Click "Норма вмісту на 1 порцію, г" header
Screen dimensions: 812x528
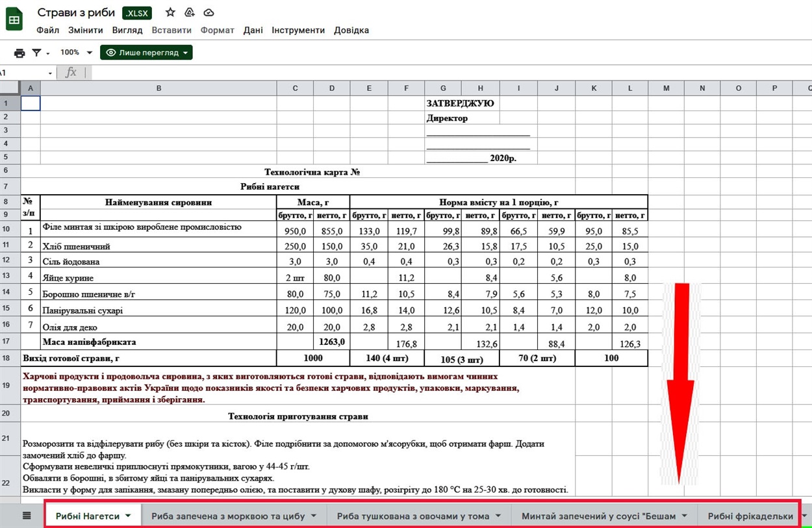click(499, 202)
